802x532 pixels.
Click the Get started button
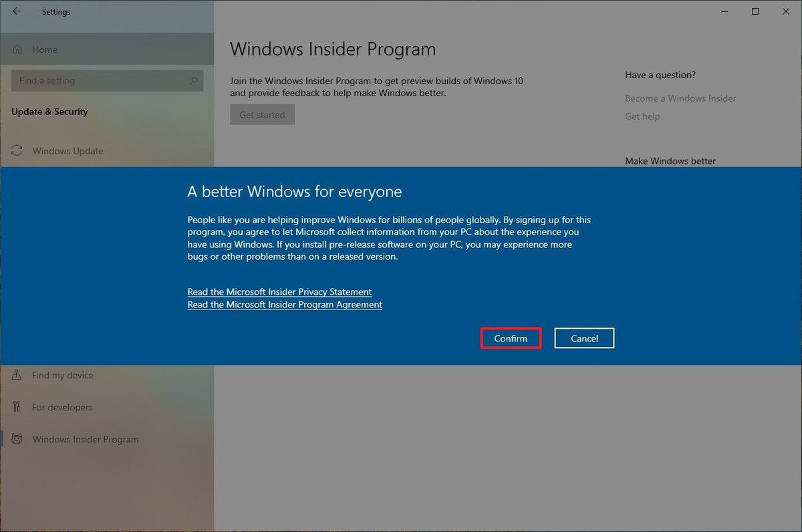point(262,114)
